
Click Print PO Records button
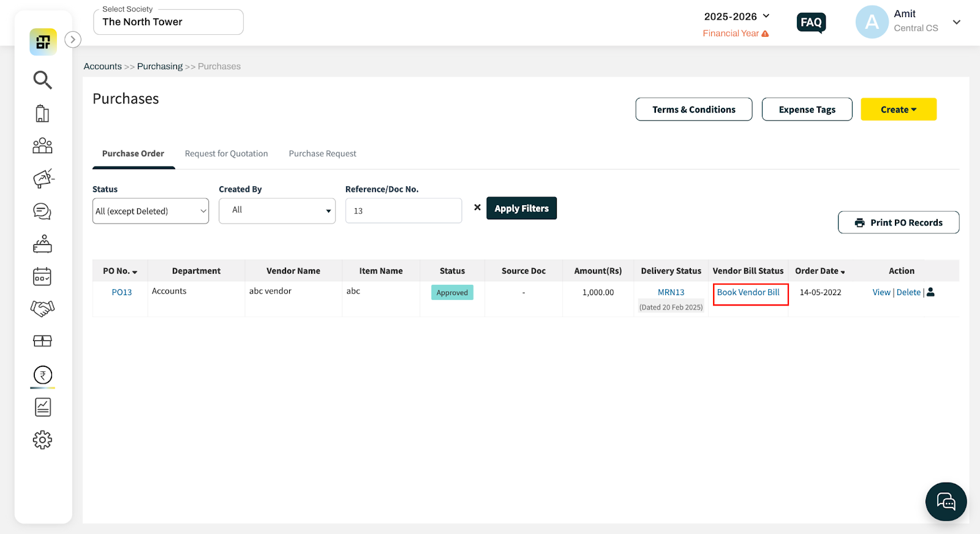click(x=899, y=222)
